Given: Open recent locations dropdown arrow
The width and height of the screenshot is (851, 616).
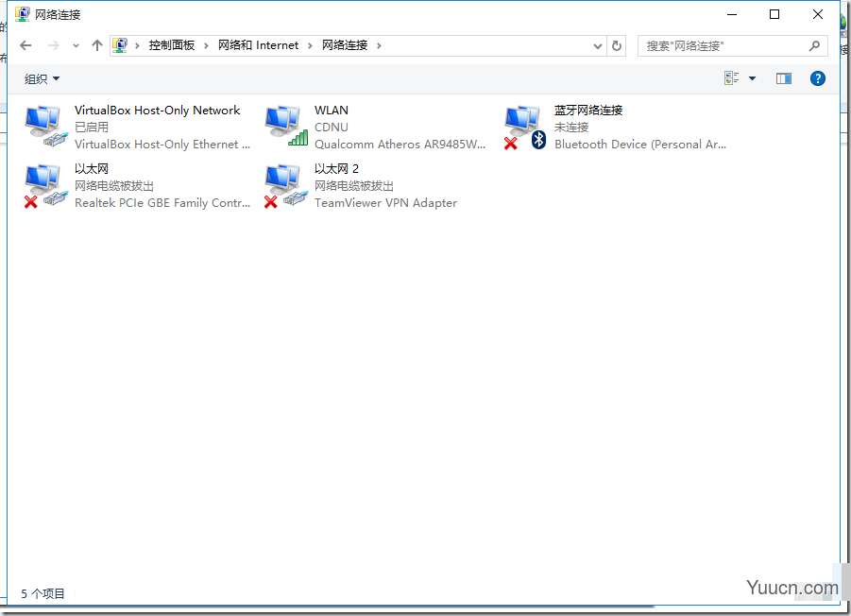Looking at the screenshot, I should tap(76, 46).
